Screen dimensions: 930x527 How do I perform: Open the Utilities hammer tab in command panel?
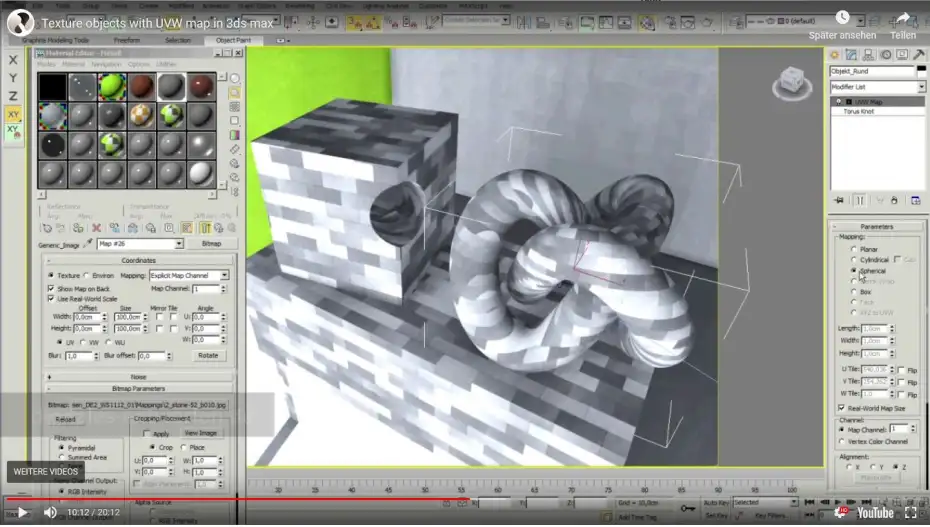click(919, 55)
